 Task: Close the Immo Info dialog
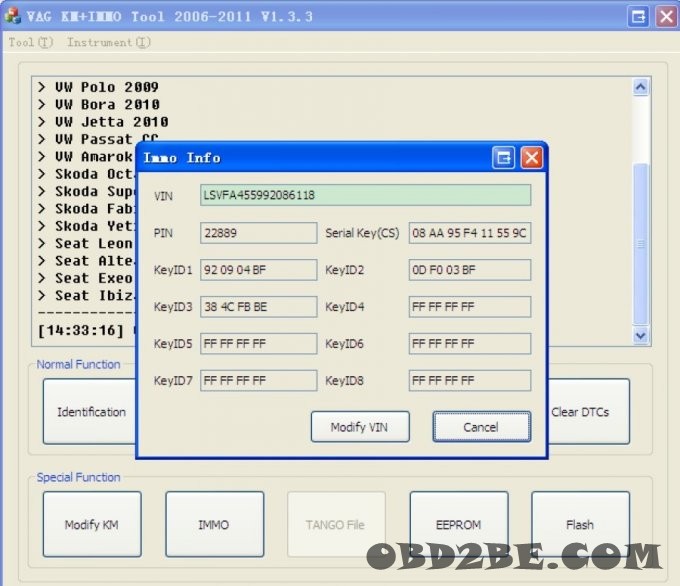click(x=532, y=157)
